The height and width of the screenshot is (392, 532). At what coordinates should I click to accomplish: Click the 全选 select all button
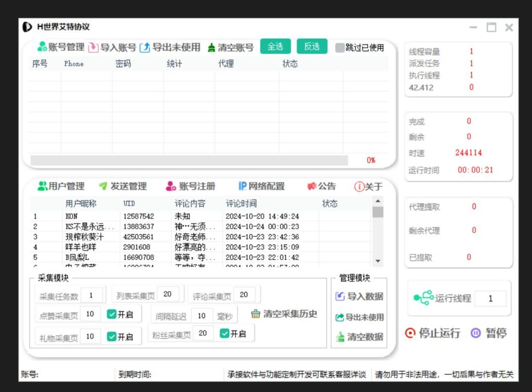pyautogui.click(x=275, y=46)
